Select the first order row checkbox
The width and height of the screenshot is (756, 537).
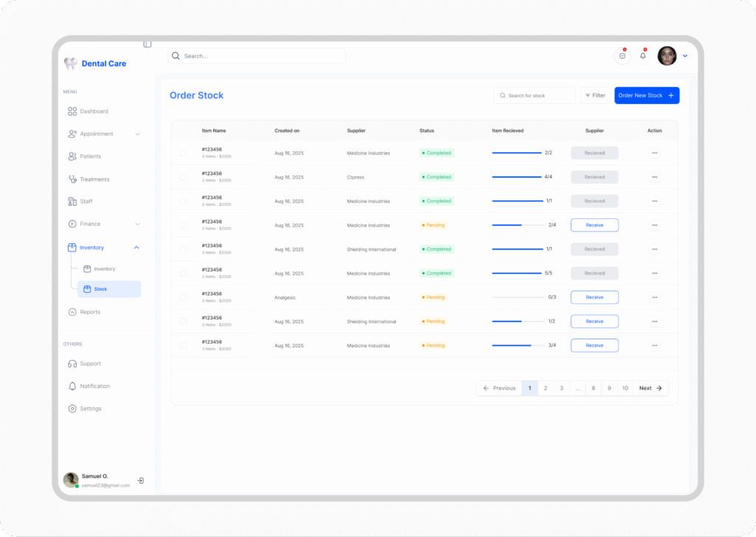click(x=183, y=153)
